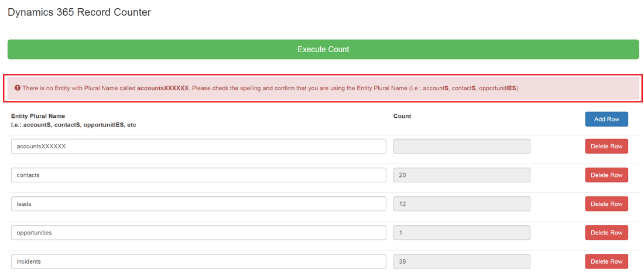Viewport: 644px width, 279px height.
Task: Click the exclamation icon in the error alert
Action: (x=18, y=88)
